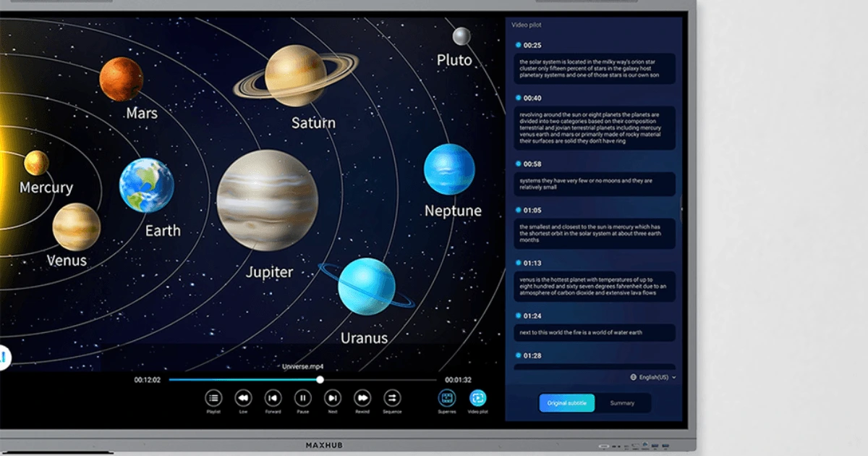This screenshot has height=456, width=868.
Task: Click the Mars planet in the video
Action: 122,79
